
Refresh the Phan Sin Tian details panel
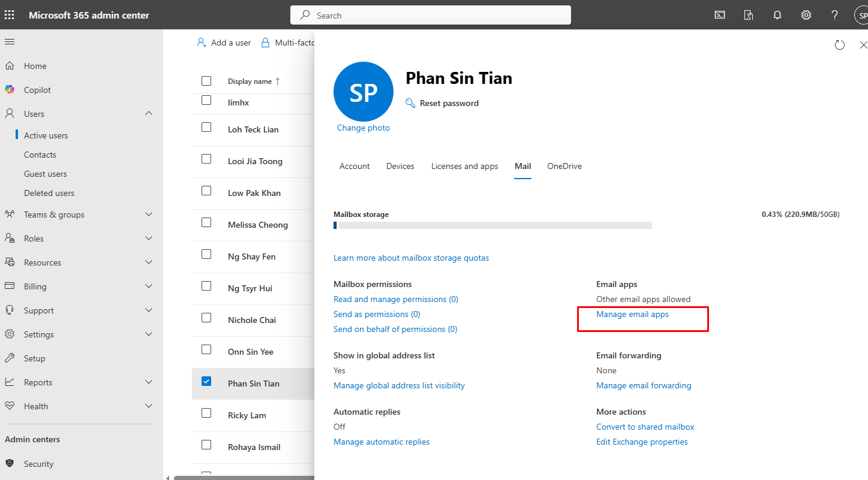point(840,45)
